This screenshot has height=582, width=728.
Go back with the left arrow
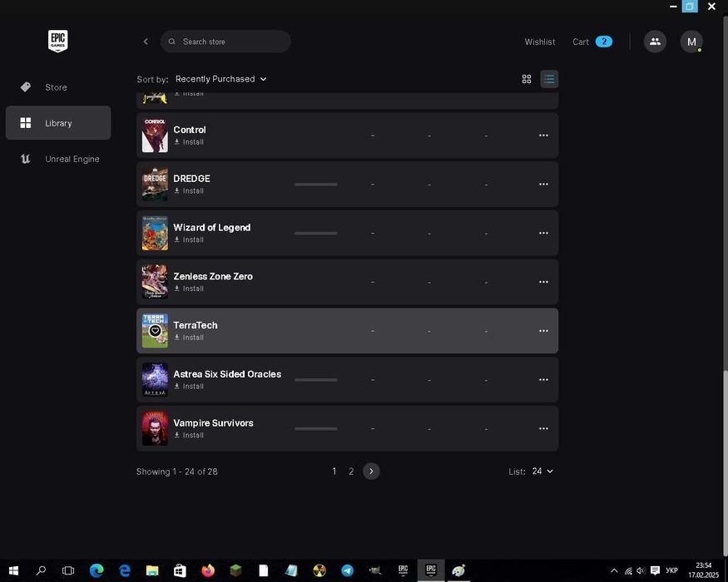click(x=146, y=42)
